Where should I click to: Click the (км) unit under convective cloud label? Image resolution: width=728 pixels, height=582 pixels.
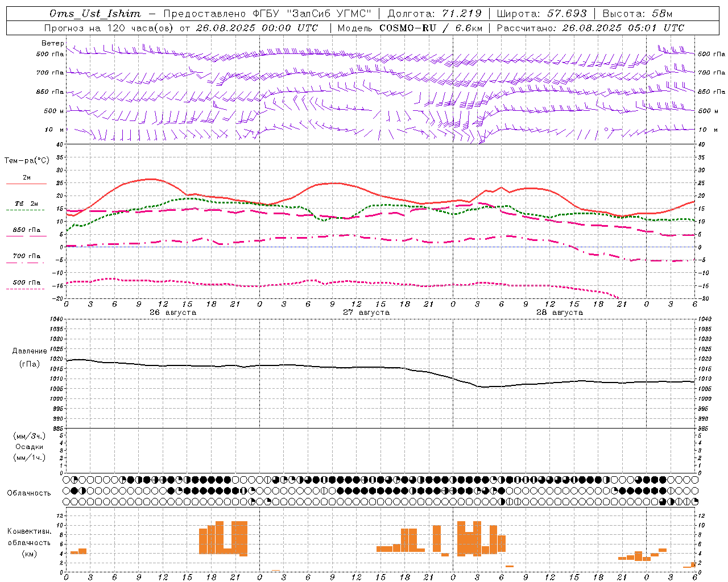point(29,554)
